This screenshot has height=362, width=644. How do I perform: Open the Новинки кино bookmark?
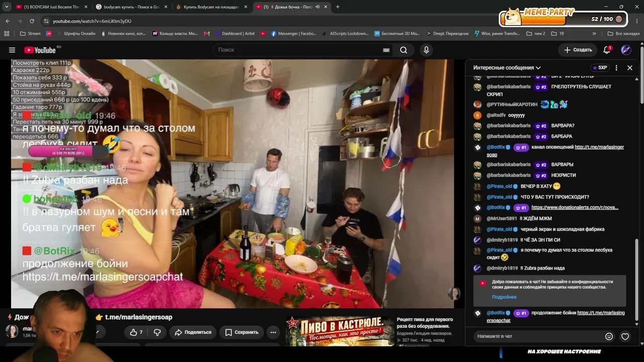point(123,34)
